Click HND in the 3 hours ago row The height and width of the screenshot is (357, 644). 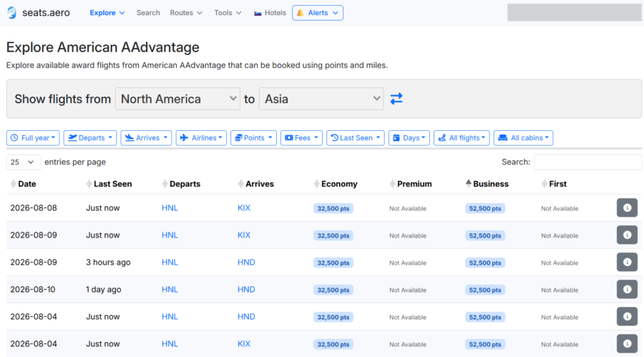click(246, 262)
